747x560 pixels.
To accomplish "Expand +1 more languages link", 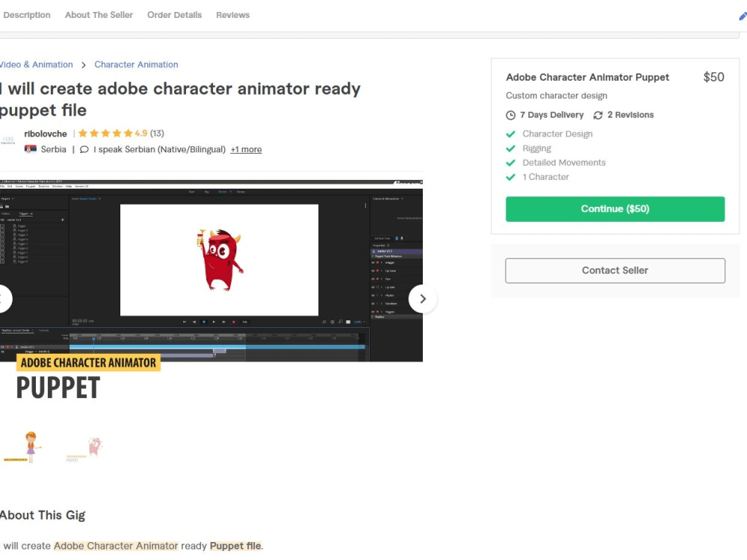I will pos(246,149).
